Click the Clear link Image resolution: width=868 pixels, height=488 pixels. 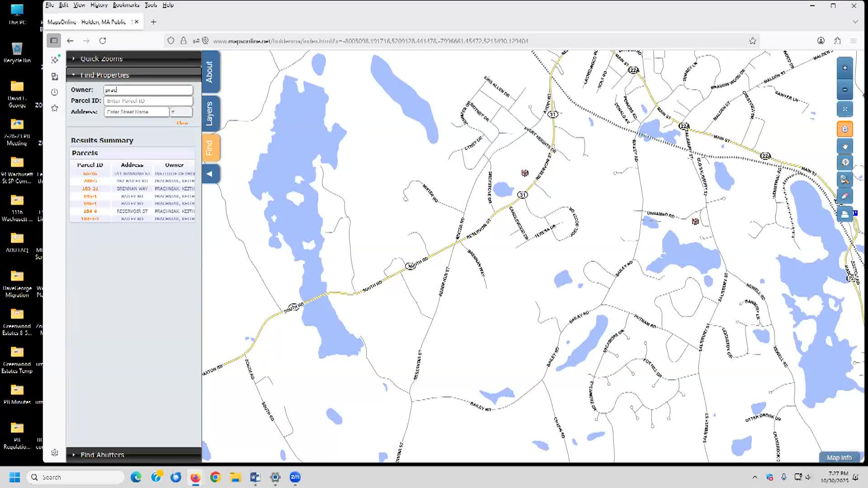click(182, 123)
